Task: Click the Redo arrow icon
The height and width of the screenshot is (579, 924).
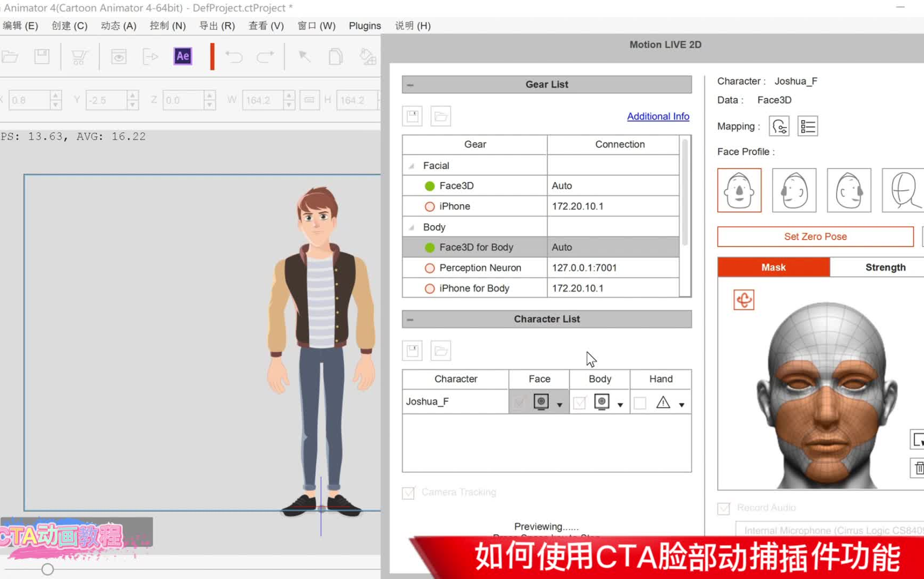Action: pos(265,56)
